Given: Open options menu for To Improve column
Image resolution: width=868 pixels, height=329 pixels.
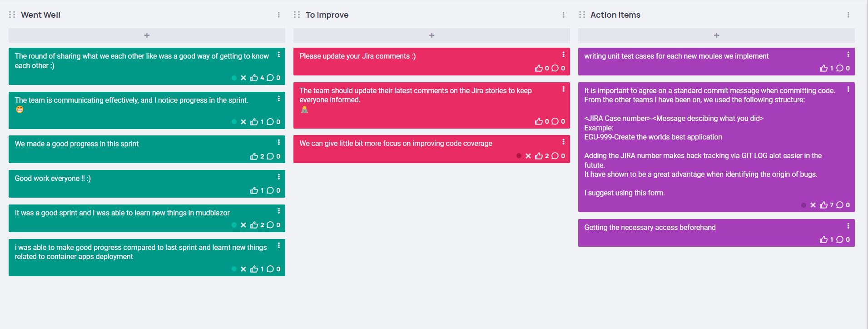Looking at the screenshot, I should coord(564,15).
